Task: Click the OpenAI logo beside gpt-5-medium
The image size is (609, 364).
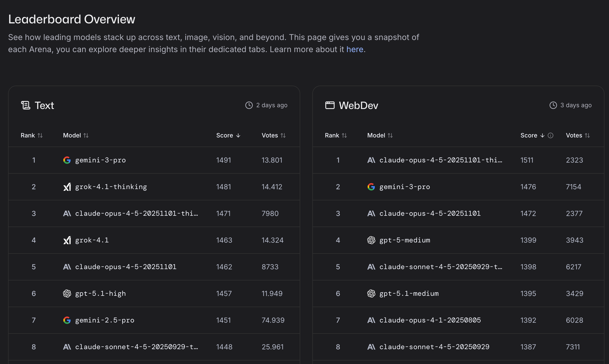Action: pyautogui.click(x=371, y=240)
